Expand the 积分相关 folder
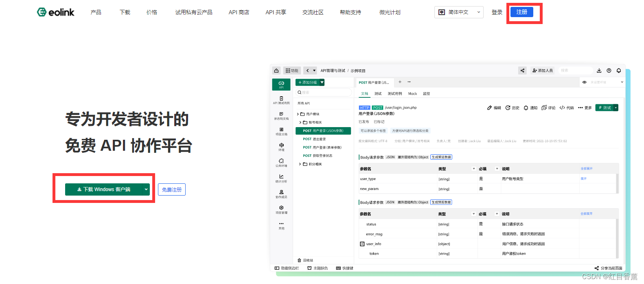The width and height of the screenshot is (644, 284). (x=300, y=164)
